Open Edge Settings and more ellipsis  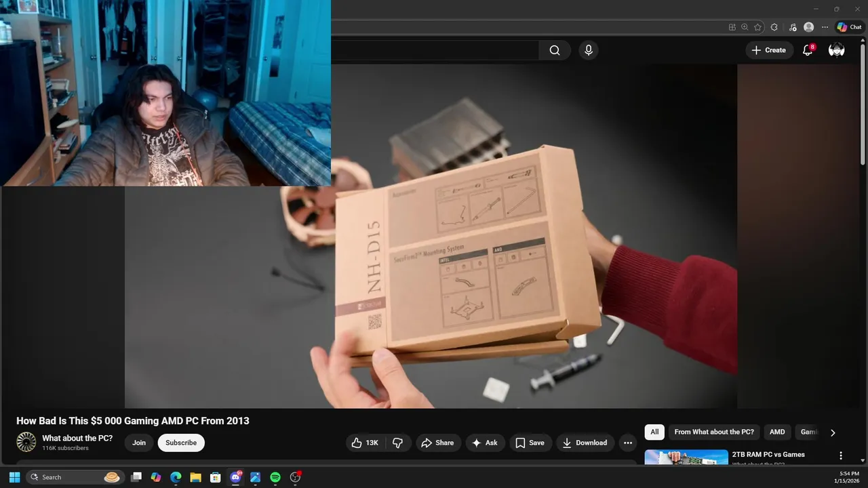click(825, 27)
